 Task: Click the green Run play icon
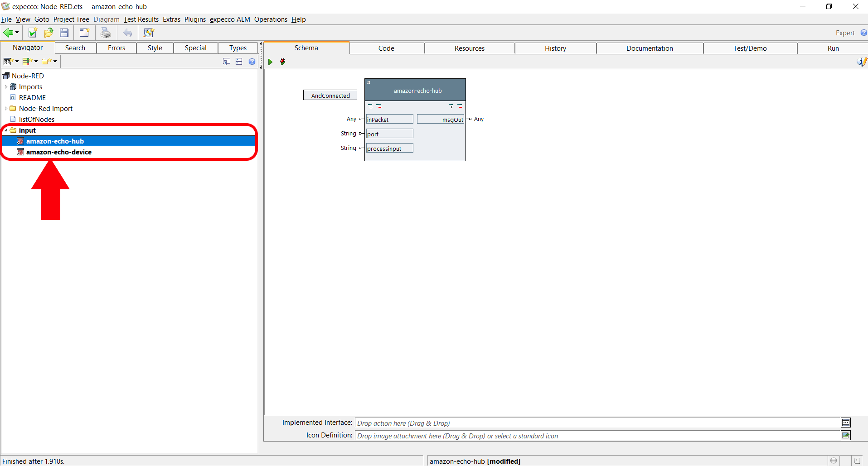pyautogui.click(x=270, y=62)
